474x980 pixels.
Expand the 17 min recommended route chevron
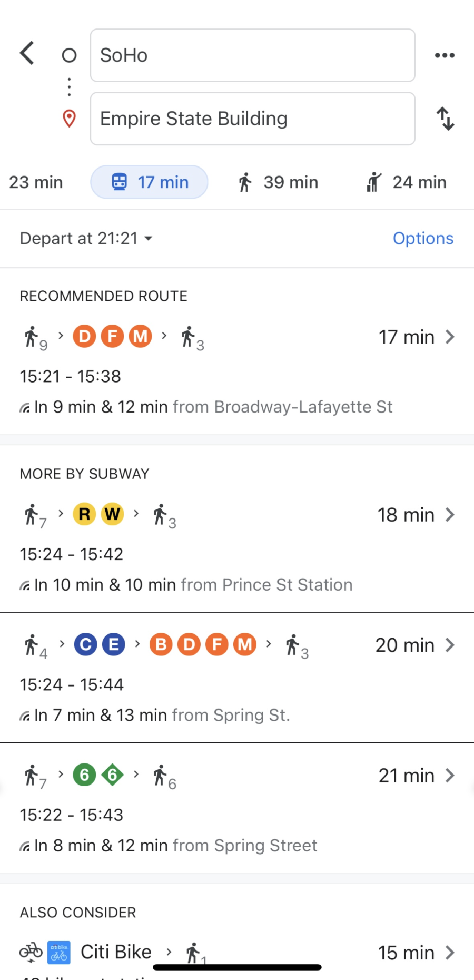click(450, 337)
